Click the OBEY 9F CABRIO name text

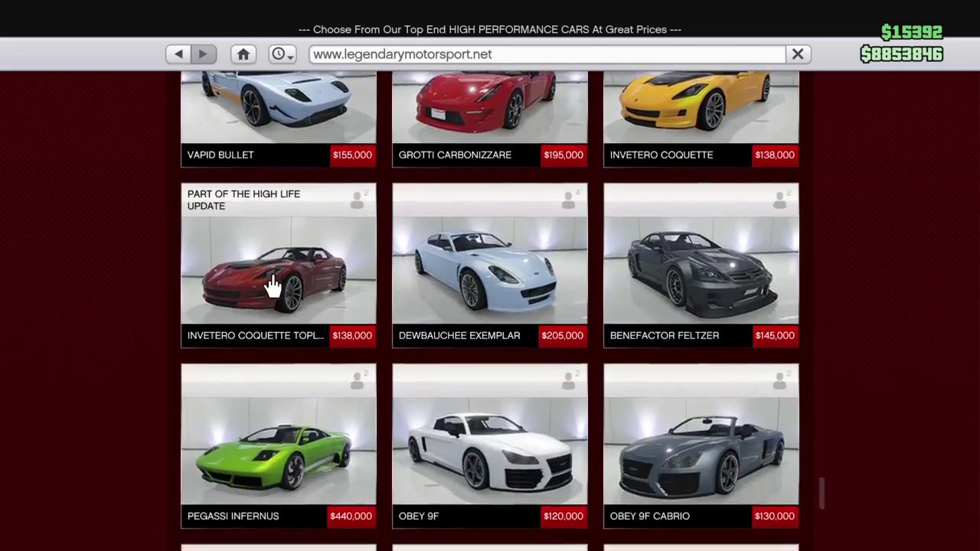pos(650,516)
